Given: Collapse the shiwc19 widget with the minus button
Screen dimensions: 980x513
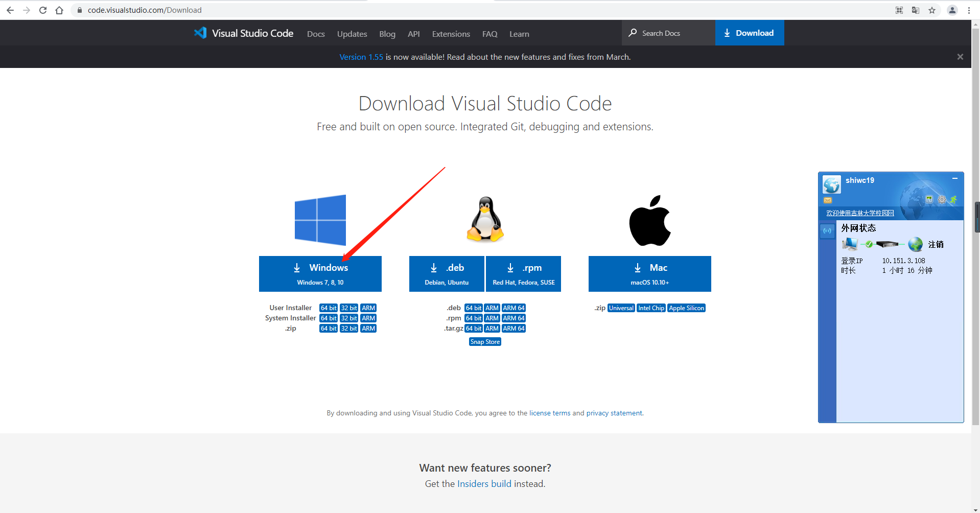Looking at the screenshot, I should click(955, 178).
